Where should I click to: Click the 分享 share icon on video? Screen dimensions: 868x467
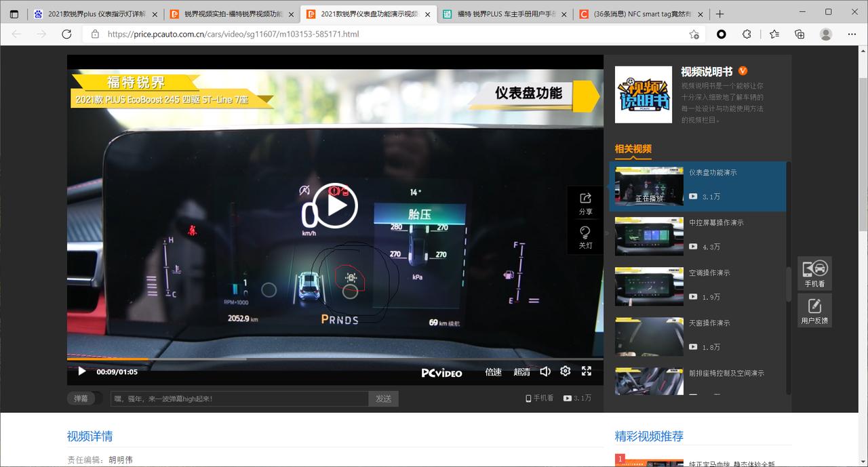(x=585, y=203)
